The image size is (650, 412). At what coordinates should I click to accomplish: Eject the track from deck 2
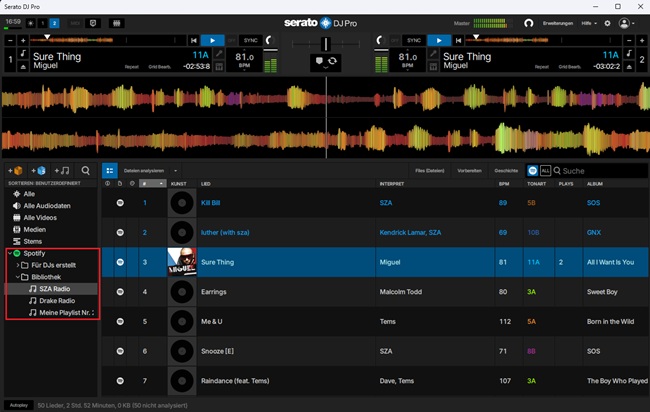tap(629, 66)
